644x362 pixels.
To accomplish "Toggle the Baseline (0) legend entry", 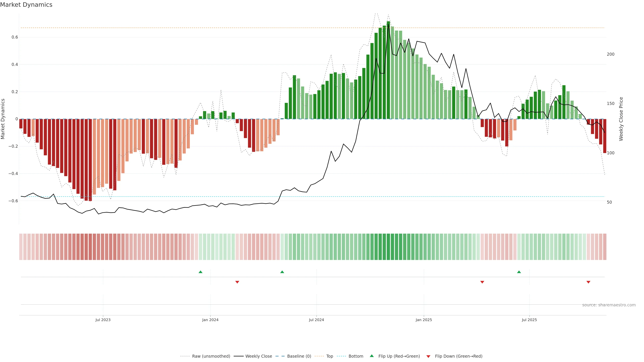I will 299,356.
